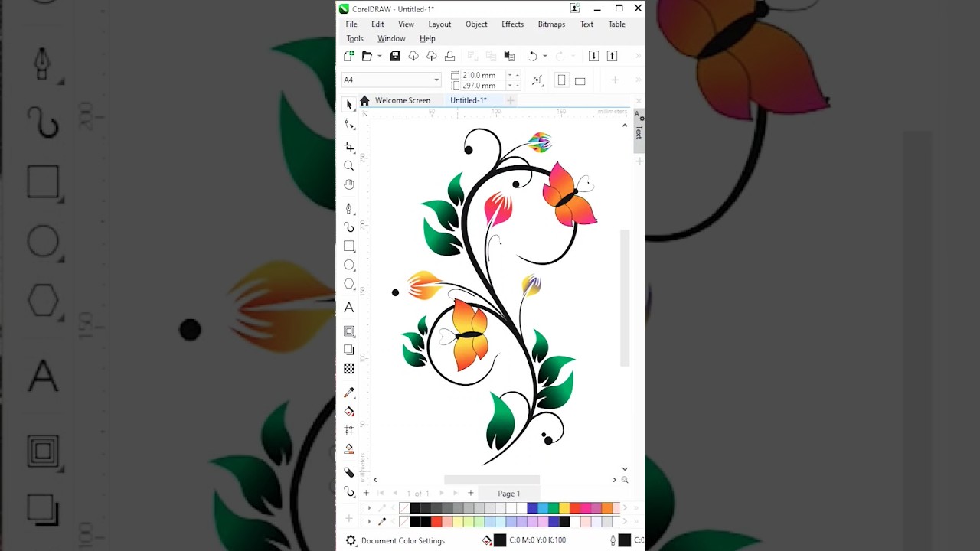
Task: Click the Print icon
Action: coord(450,56)
